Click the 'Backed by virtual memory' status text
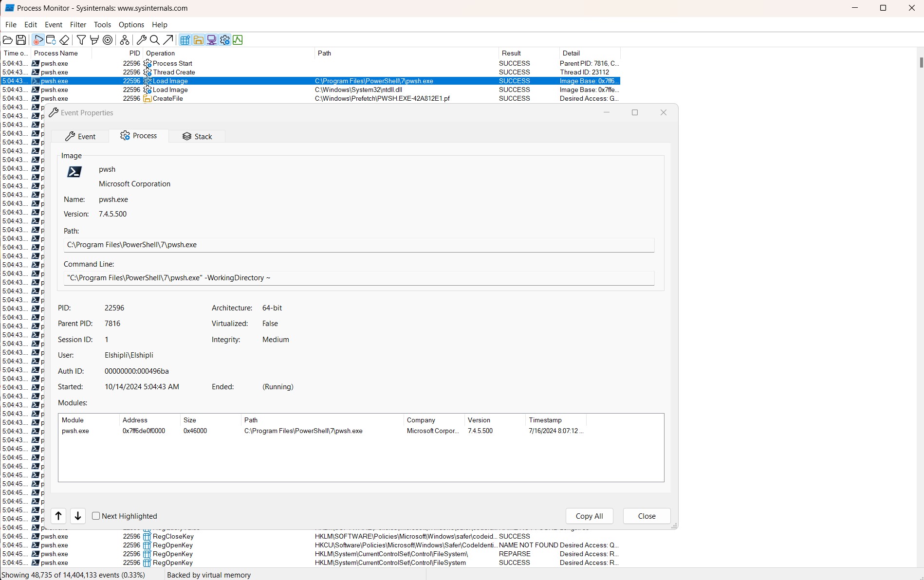Viewport: 924px width, 580px height. pyautogui.click(x=209, y=575)
